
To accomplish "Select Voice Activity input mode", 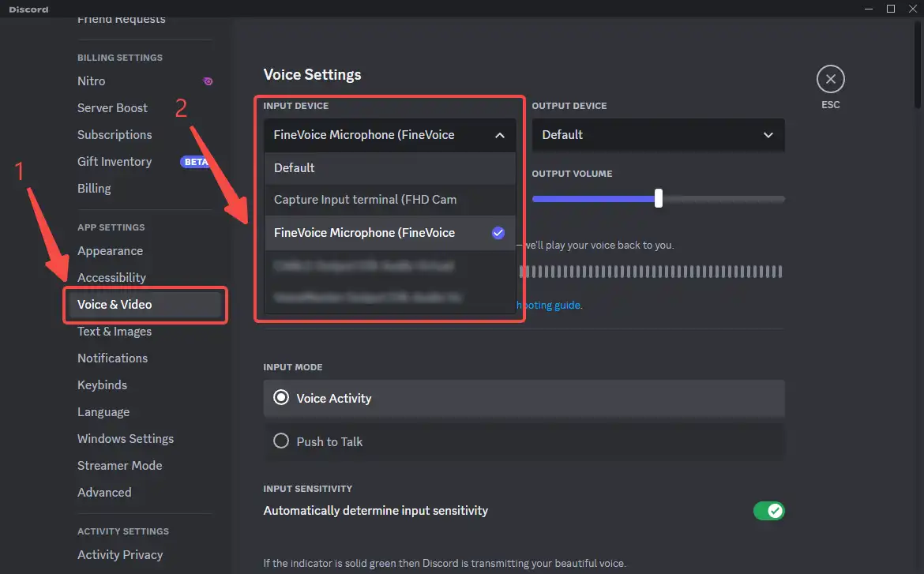I will click(524, 399).
